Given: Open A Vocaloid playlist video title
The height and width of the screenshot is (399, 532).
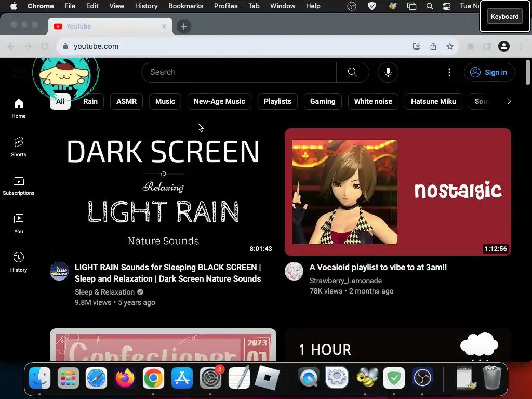Looking at the screenshot, I should point(378,268).
